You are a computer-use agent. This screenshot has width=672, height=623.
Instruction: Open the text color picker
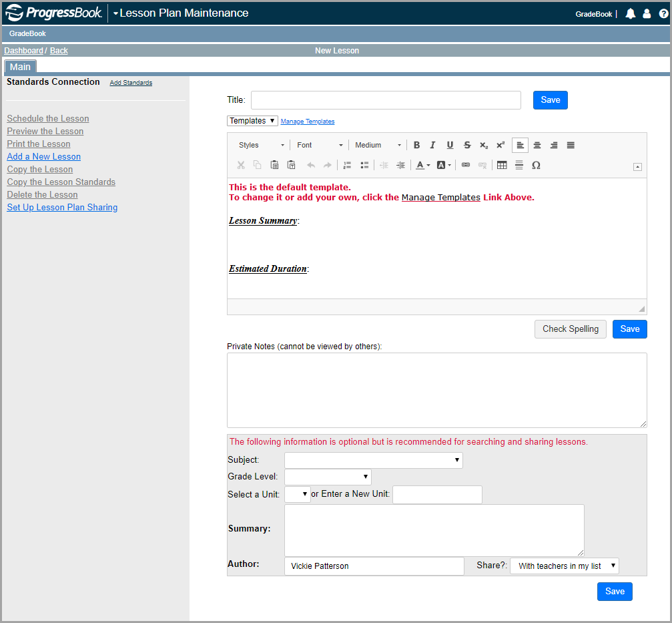pyautogui.click(x=422, y=165)
